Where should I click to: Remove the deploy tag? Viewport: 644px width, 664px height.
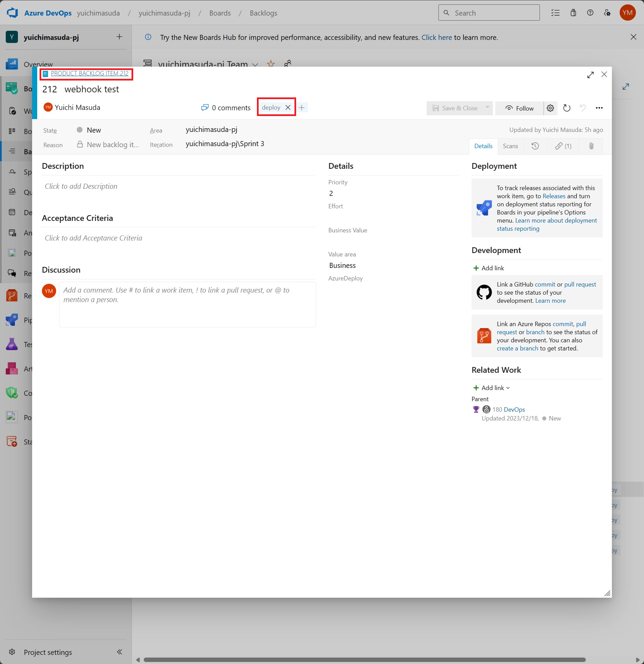[288, 107]
